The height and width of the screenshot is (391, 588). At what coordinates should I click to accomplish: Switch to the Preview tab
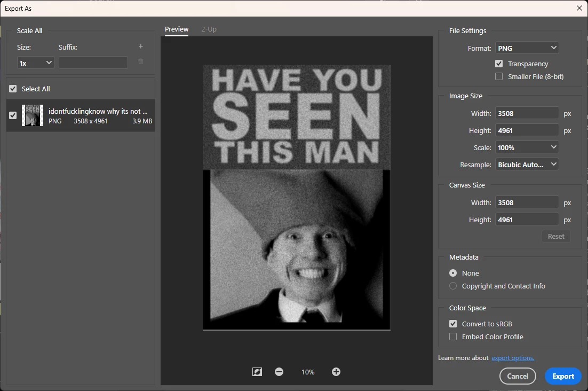[x=177, y=29]
